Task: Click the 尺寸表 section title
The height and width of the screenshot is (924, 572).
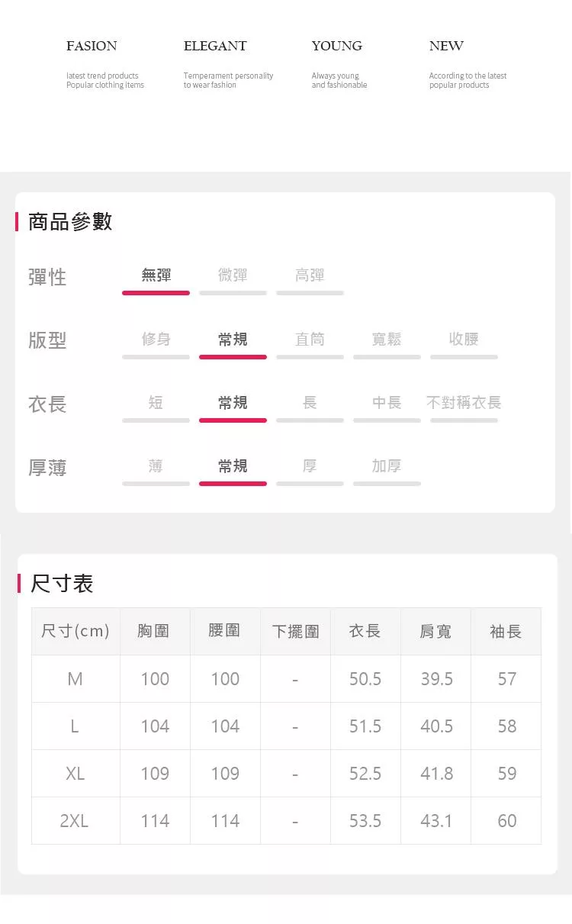Action: click(62, 584)
